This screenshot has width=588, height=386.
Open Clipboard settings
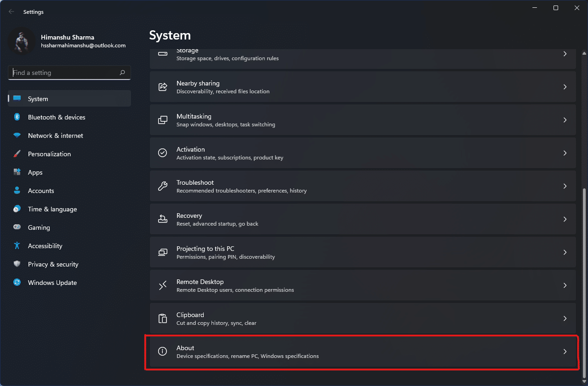click(363, 318)
